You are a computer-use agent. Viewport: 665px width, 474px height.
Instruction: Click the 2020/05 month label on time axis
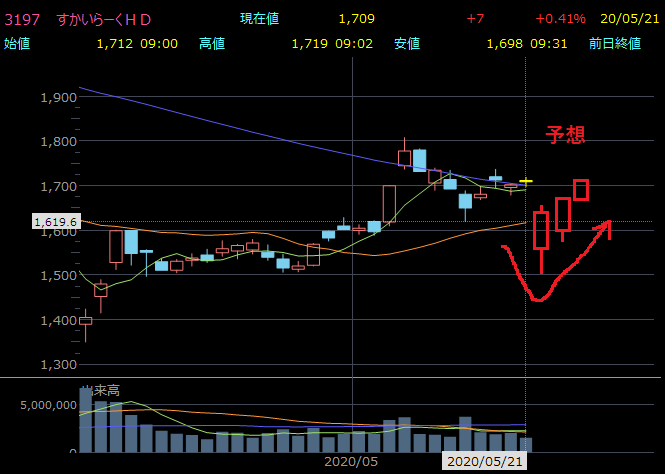(x=351, y=462)
